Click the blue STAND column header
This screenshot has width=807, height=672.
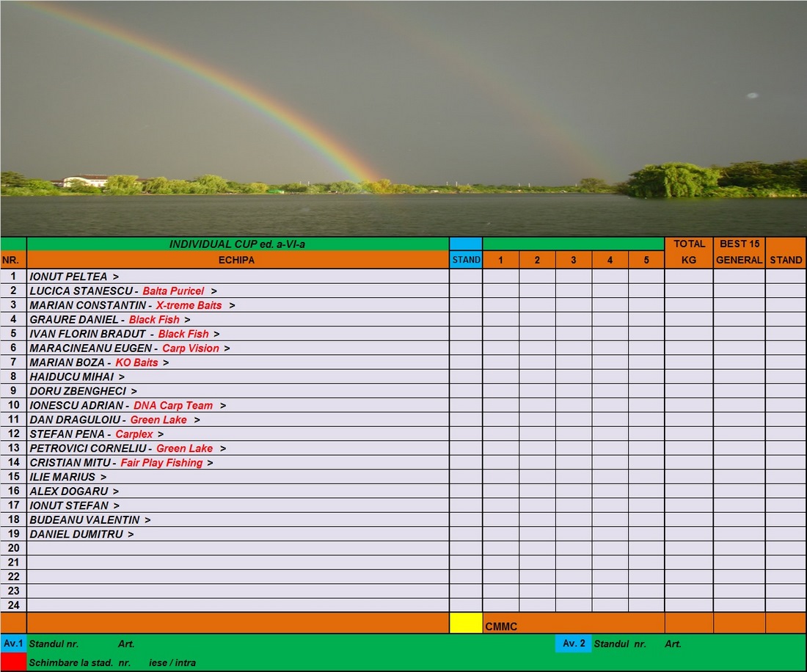point(466,260)
